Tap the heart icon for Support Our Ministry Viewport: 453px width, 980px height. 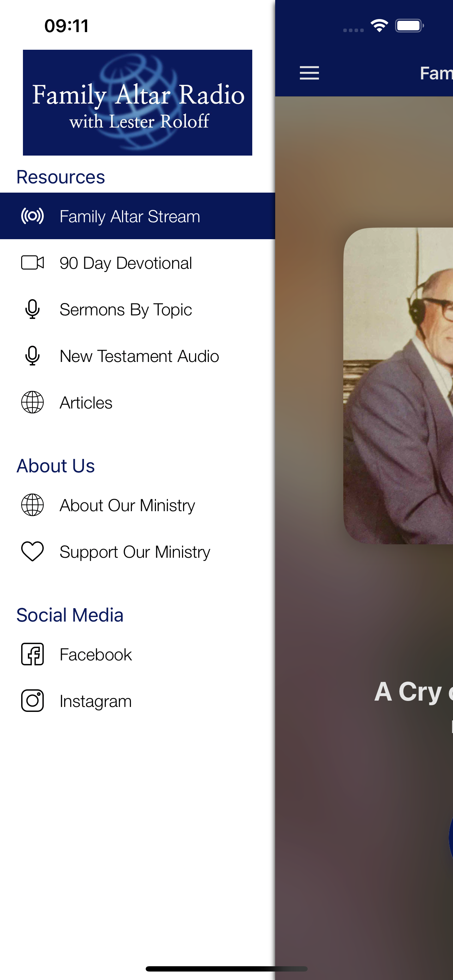32,551
